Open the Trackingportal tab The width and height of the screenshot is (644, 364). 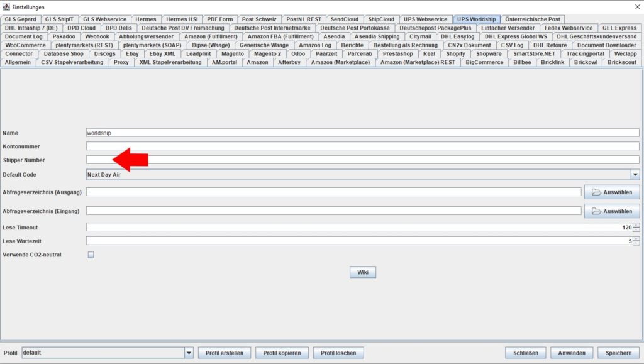585,54
